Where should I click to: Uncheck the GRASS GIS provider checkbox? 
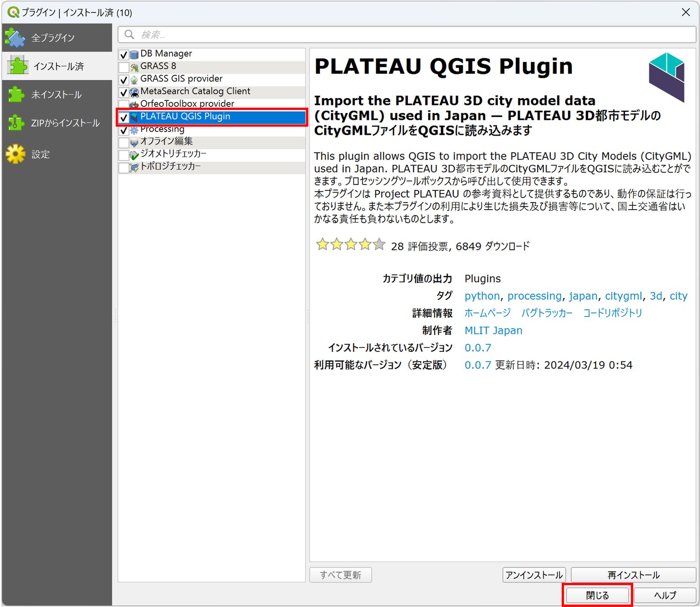click(124, 80)
